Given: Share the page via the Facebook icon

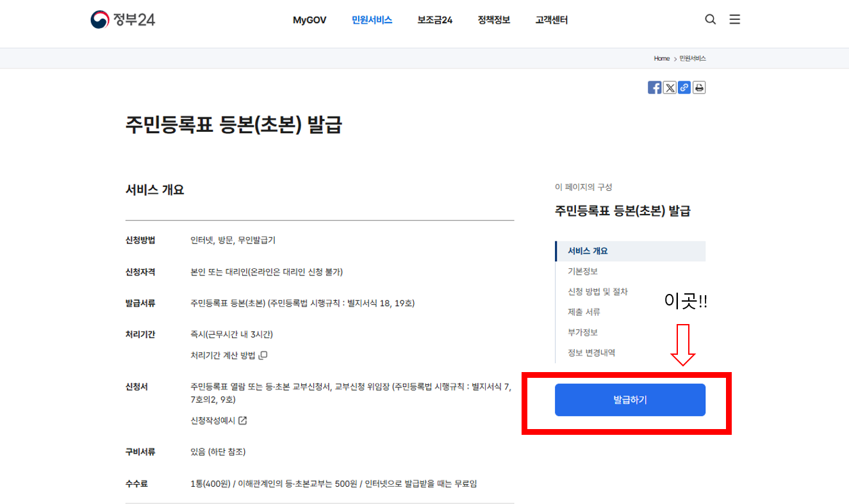Looking at the screenshot, I should (x=654, y=87).
